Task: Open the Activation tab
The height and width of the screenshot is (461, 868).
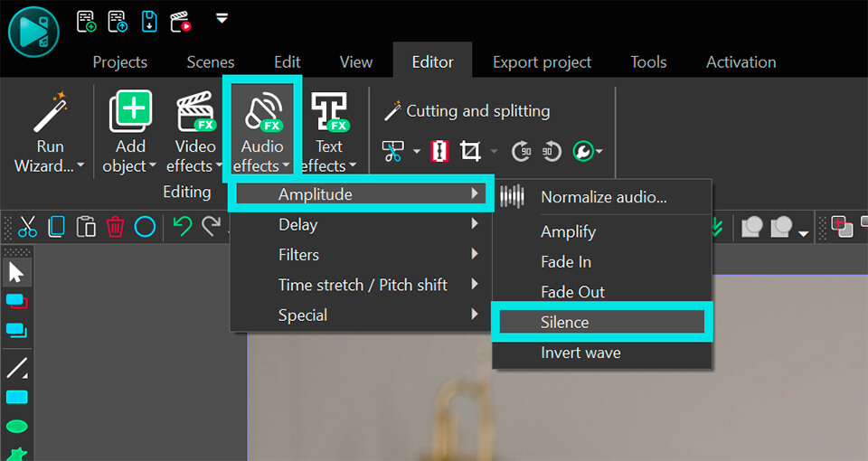Action: [741, 62]
